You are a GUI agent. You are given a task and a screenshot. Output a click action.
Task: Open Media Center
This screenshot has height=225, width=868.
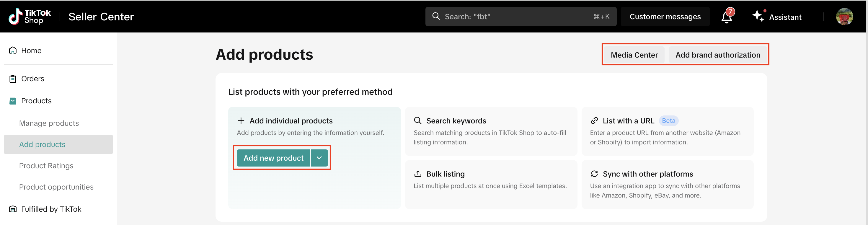point(634,55)
